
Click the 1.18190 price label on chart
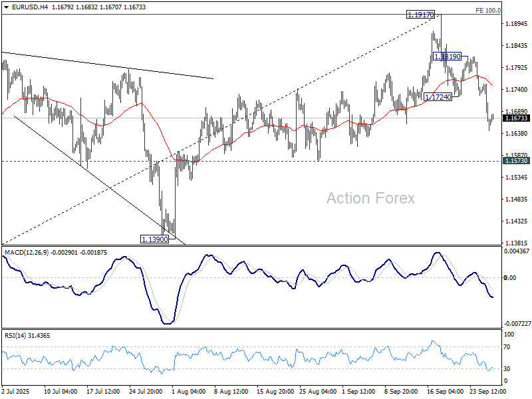tap(448, 57)
